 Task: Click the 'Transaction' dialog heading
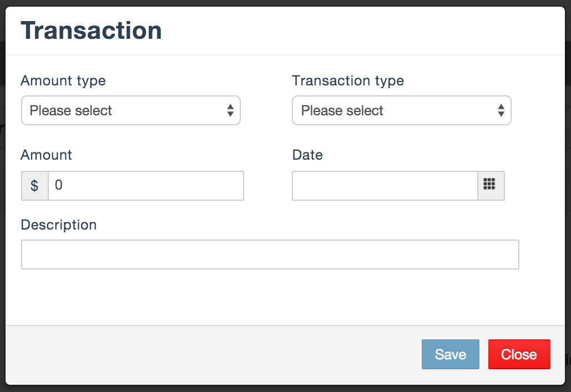tap(92, 30)
